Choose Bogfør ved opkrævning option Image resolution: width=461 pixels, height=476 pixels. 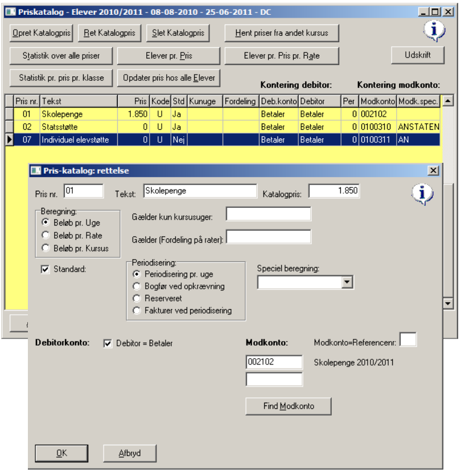point(137,286)
